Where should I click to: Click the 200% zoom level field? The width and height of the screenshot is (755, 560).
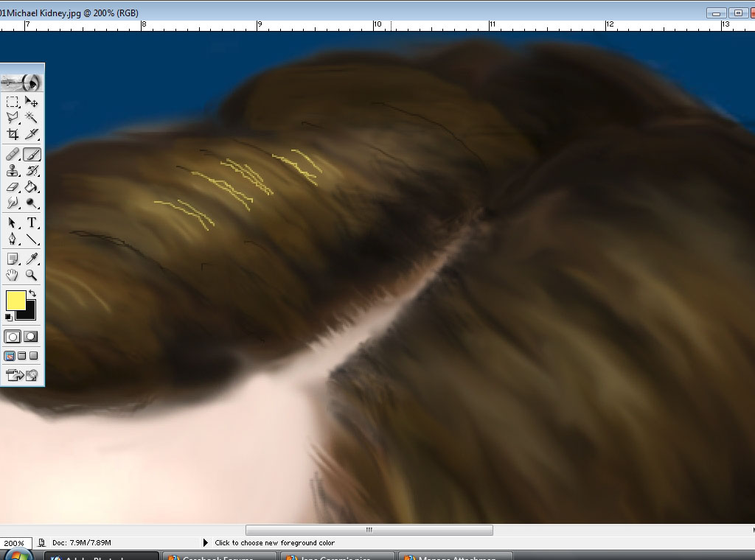coord(14,543)
